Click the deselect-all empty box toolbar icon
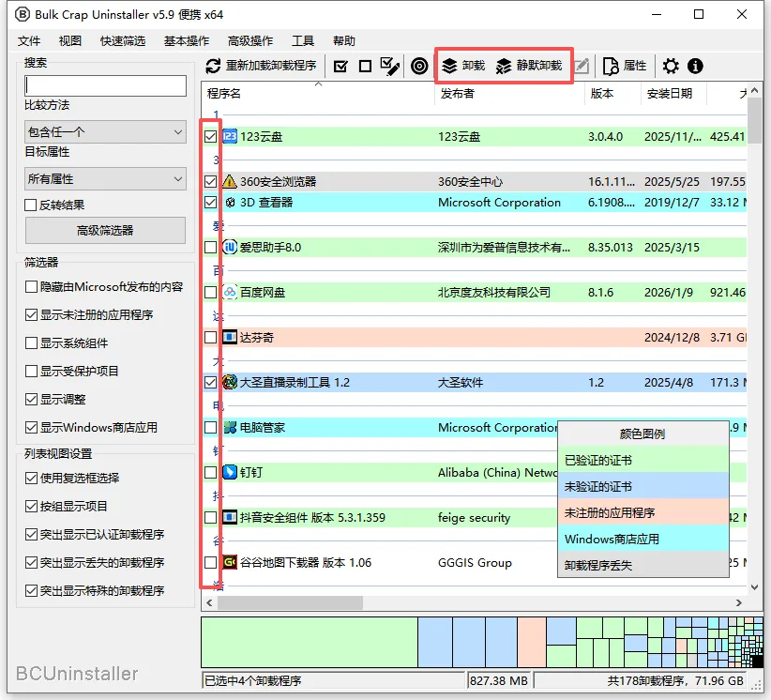The width and height of the screenshot is (771, 700). [365, 66]
